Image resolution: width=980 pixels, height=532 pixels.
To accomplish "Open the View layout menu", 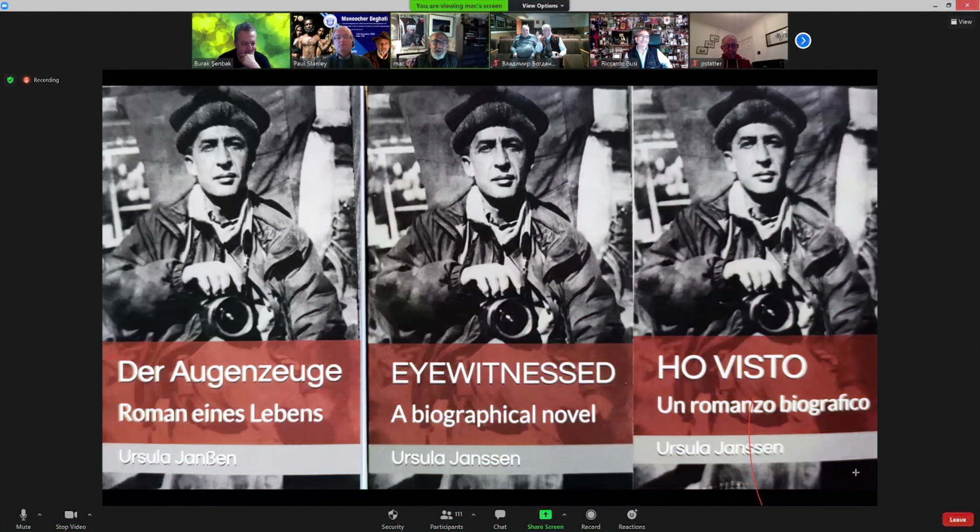I will click(961, 22).
